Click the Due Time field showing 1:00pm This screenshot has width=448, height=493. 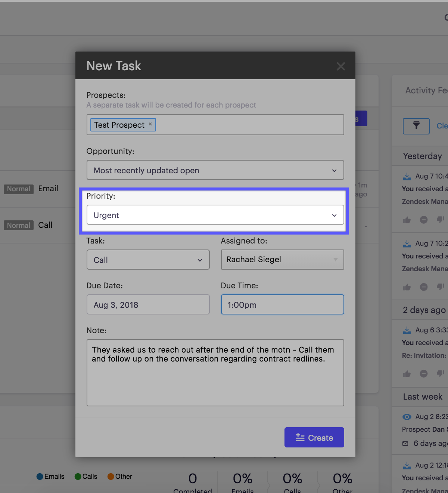[282, 305]
